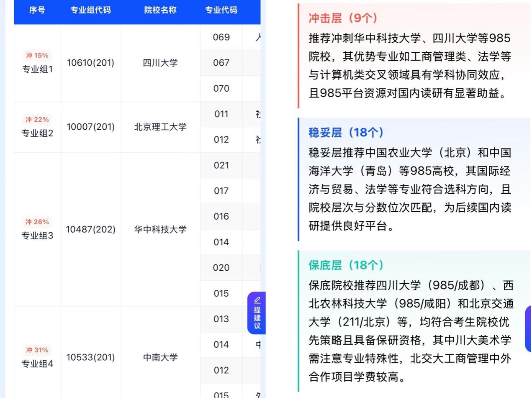
Task: Click the 冲 26% probability tag
Action: pyautogui.click(x=37, y=222)
